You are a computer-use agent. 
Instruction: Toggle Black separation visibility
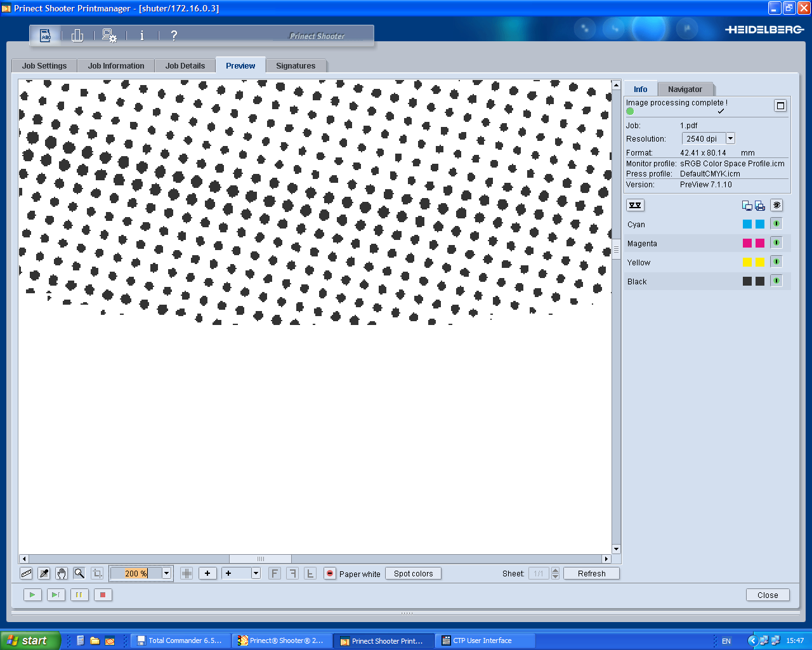(776, 281)
